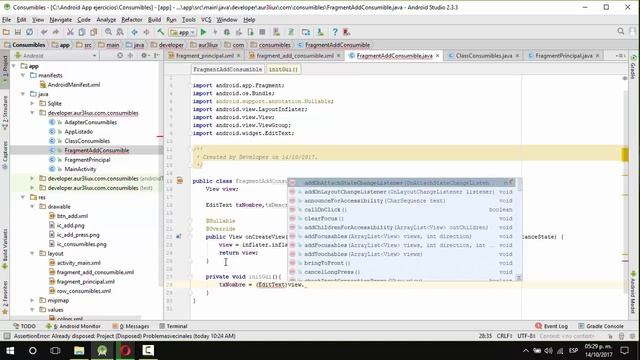
Task: Collapse the manifests folder
Action: pyautogui.click(x=23, y=75)
